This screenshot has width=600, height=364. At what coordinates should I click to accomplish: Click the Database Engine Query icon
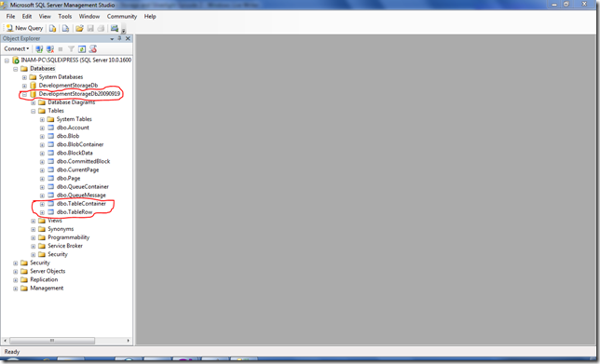pos(53,28)
